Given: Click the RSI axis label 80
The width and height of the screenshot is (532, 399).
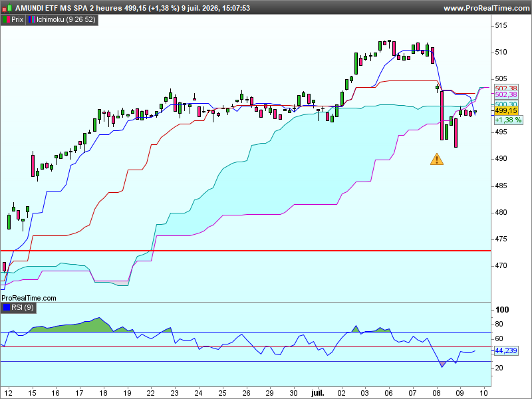Looking at the screenshot, I should (499, 325).
